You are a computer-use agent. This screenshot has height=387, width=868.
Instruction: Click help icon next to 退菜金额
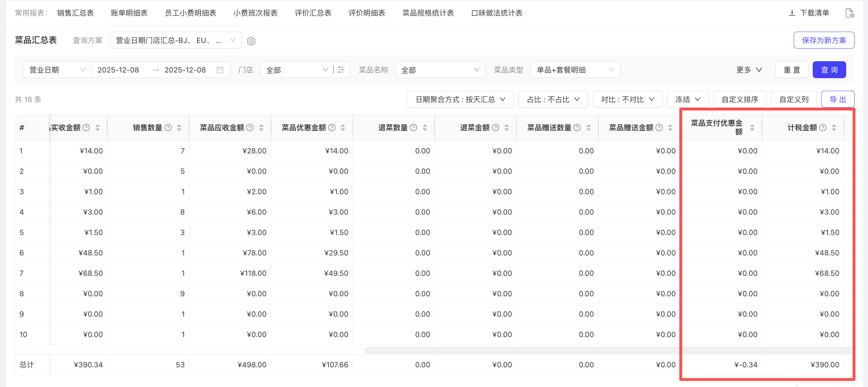point(495,128)
